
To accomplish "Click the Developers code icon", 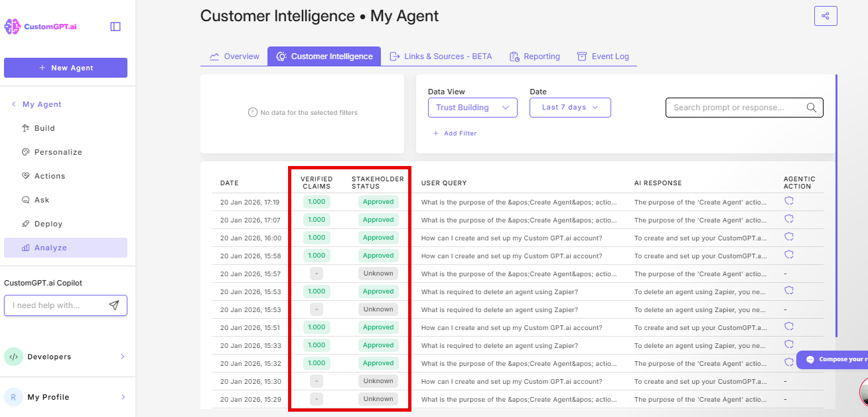I will pos(13,357).
